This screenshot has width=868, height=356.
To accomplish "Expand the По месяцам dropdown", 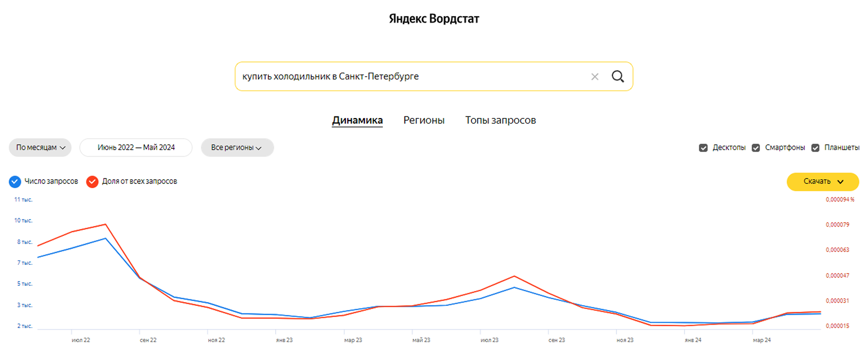I will [40, 148].
